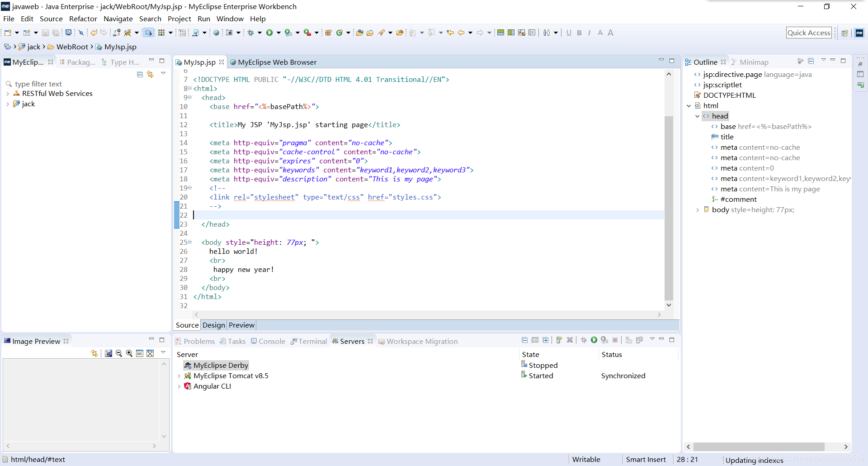
Task: Open the Project menu
Action: point(179,19)
